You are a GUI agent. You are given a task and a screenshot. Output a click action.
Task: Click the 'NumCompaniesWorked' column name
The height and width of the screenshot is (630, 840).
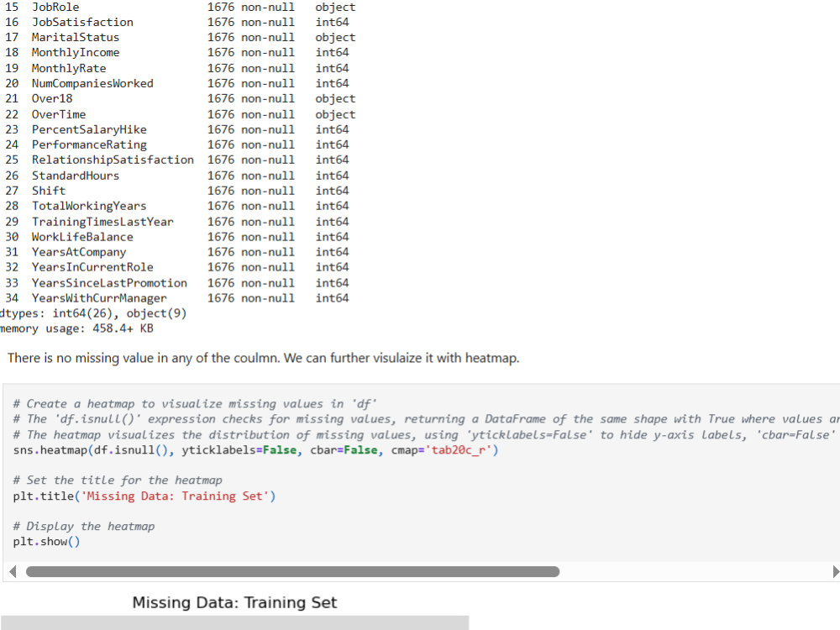[x=92, y=83]
